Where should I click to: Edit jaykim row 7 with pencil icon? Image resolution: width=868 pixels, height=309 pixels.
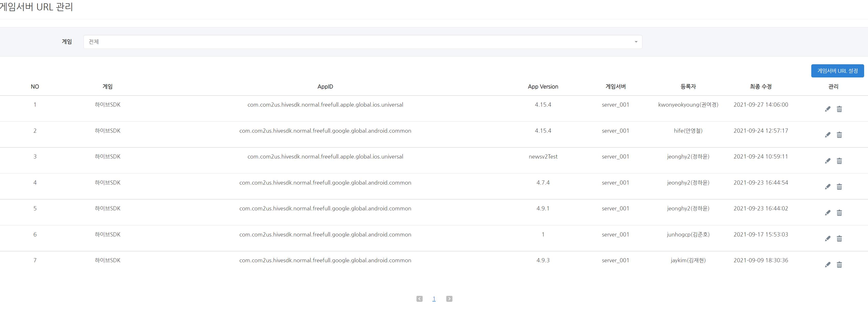pyautogui.click(x=828, y=265)
